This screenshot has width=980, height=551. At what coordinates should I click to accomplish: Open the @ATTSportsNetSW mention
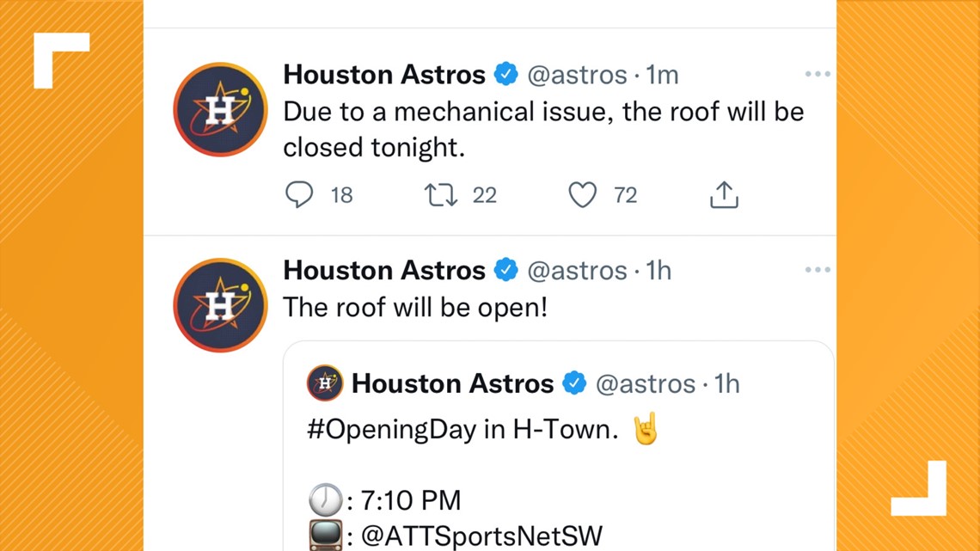tap(482, 536)
